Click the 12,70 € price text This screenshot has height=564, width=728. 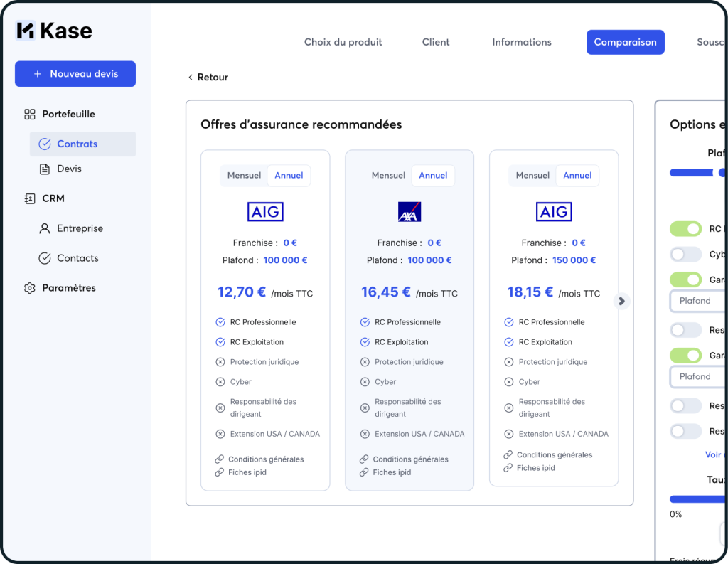tap(242, 292)
